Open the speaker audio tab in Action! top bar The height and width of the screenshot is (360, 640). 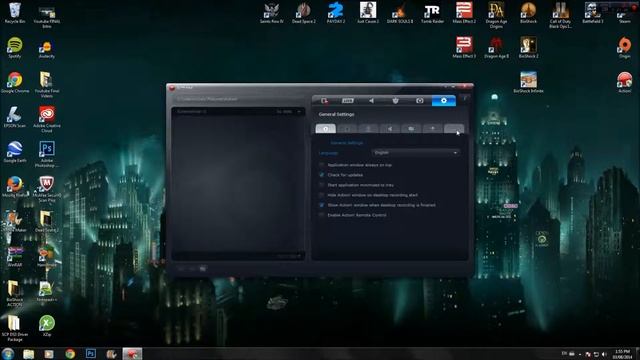[x=371, y=100]
